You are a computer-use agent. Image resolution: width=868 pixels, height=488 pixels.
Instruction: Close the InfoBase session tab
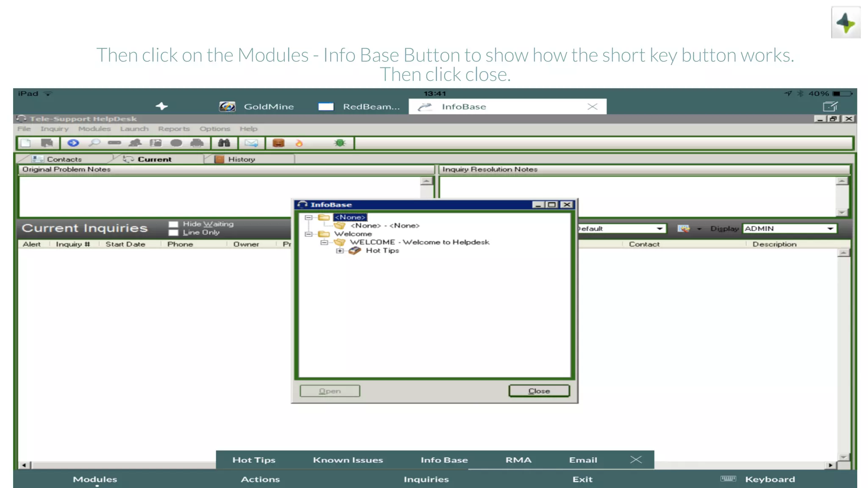tap(593, 107)
